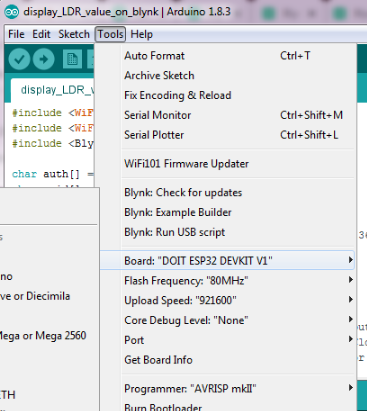Click the Arduino logo in title bar

point(12,12)
